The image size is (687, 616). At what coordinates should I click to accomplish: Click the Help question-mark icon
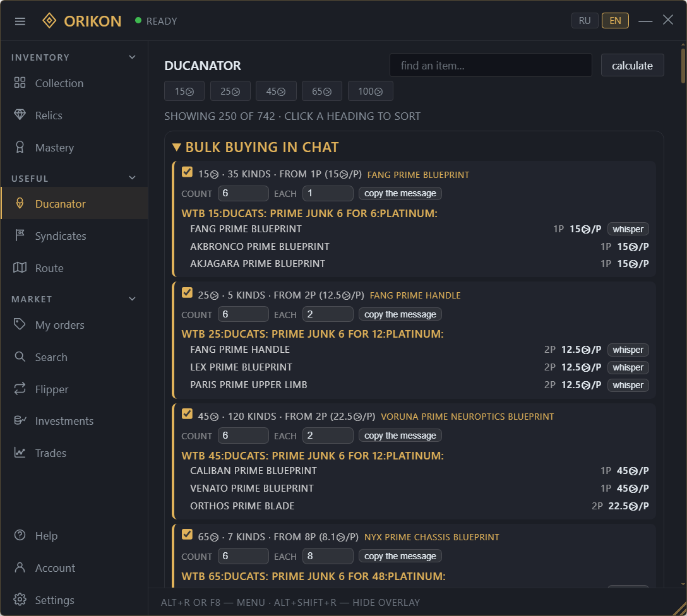click(x=20, y=535)
